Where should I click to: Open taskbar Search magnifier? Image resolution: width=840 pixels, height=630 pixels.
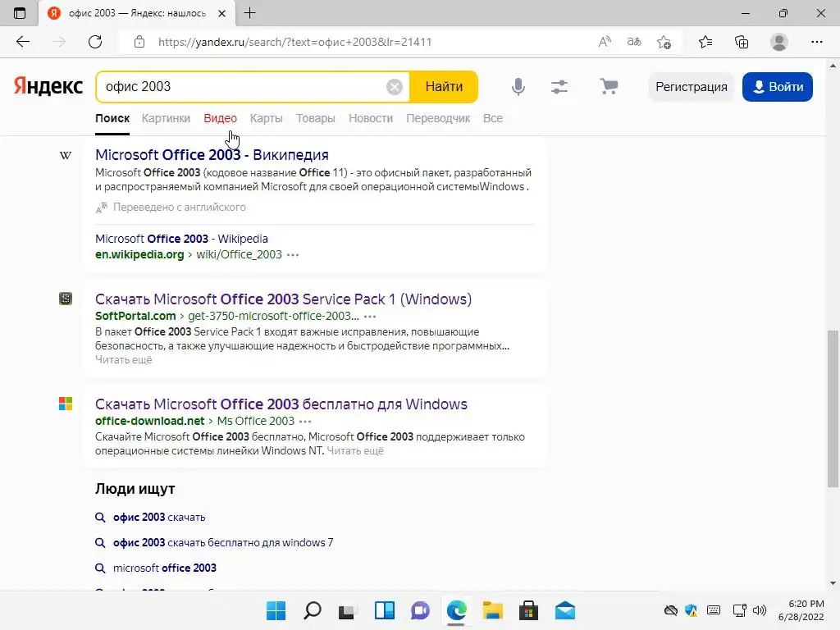(x=313, y=610)
